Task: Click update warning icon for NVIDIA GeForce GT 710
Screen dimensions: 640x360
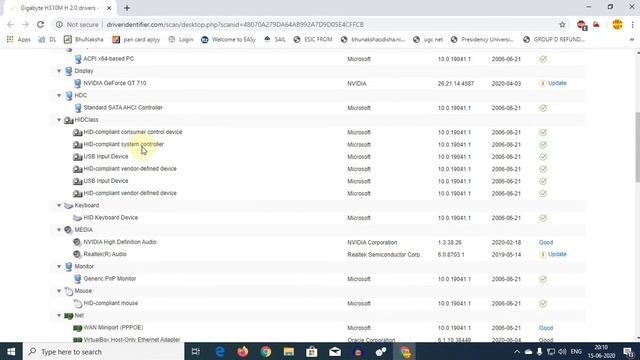Action: pos(542,84)
